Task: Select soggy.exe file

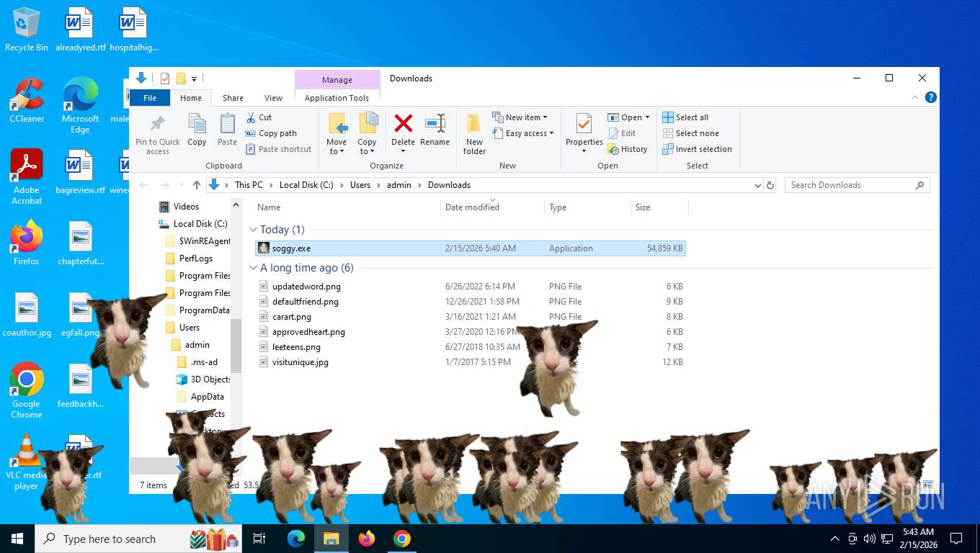Action: pyautogui.click(x=471, y=248)
